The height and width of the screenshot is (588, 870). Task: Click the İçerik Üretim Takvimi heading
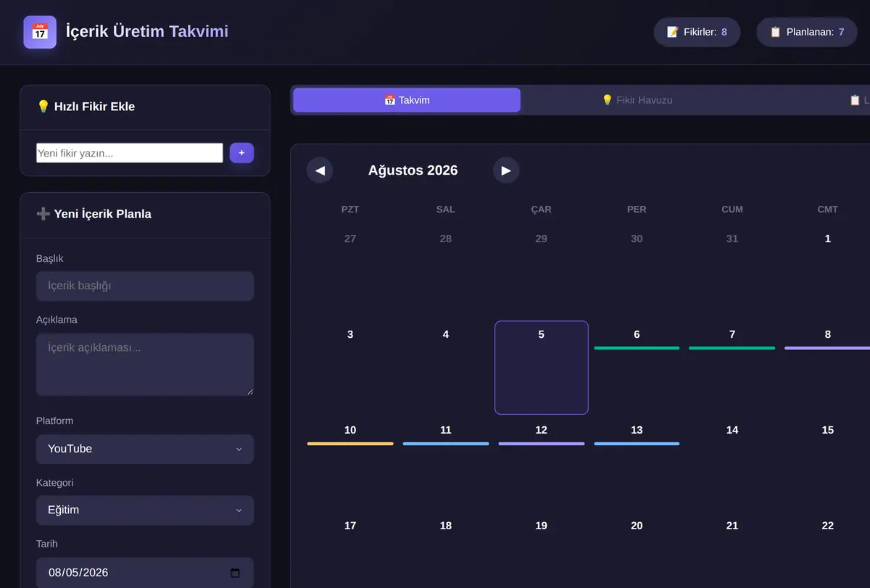coord(147,32)
